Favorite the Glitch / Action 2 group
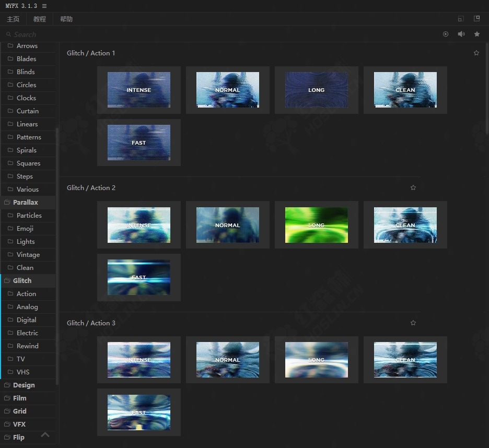The width and height of the screenshot is (489, 448). click(413, 187)
